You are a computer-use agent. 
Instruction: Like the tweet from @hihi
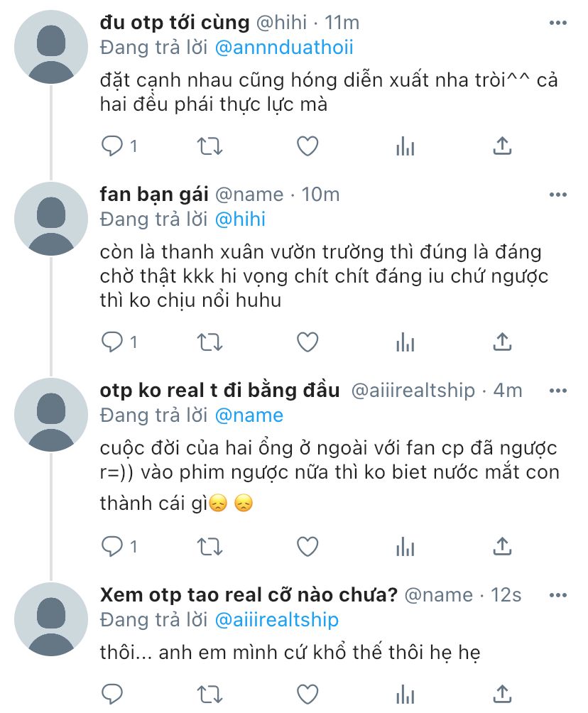coord(307,146)
